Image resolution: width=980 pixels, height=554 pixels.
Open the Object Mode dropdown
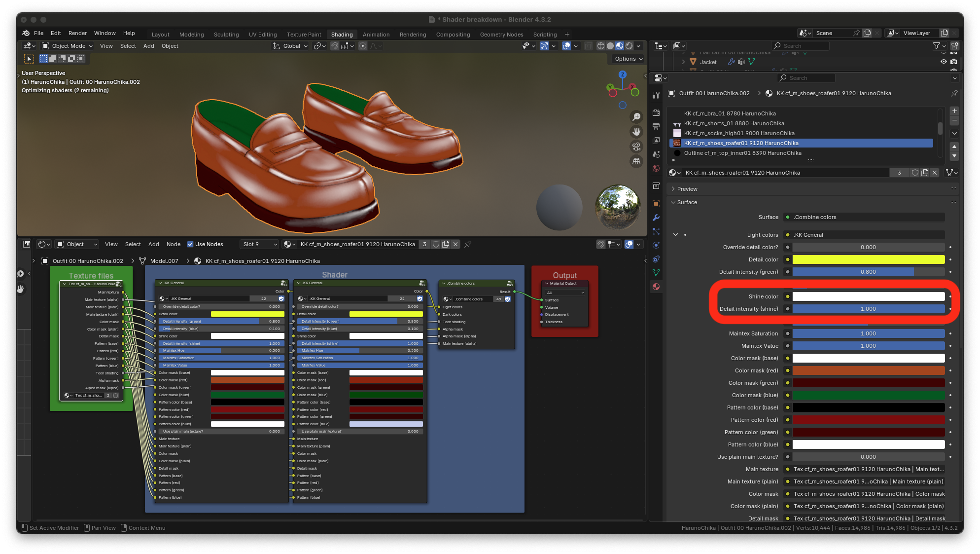(x=68, y=46)
